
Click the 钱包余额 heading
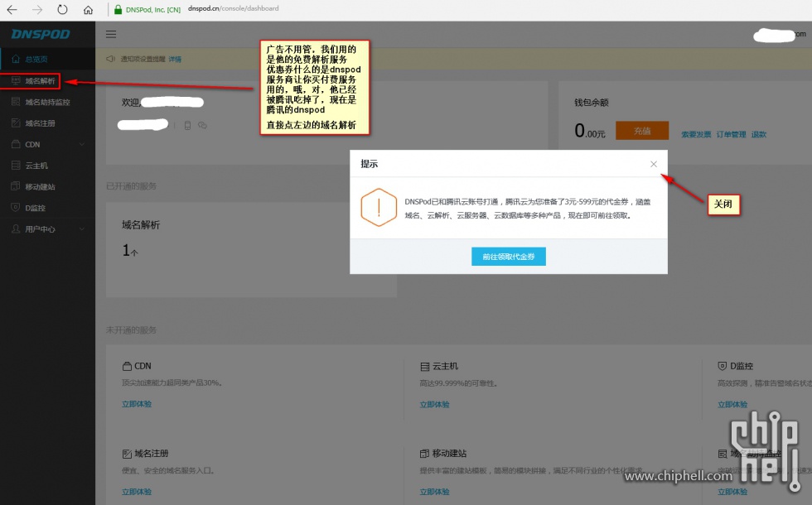point(592,103)
